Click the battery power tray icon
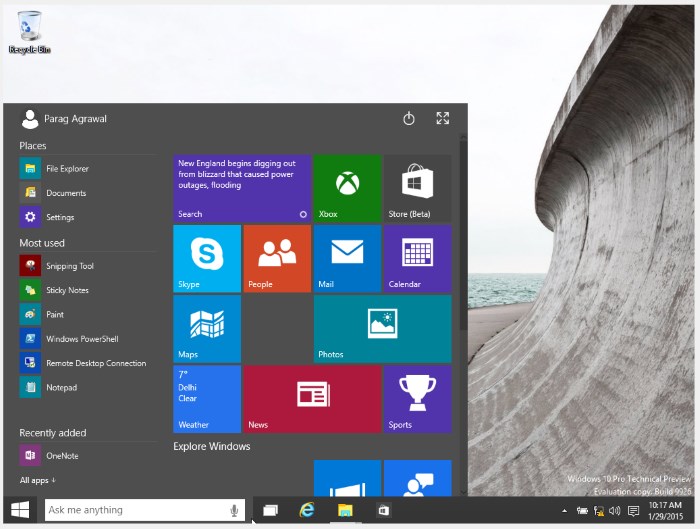 (582, 510)
